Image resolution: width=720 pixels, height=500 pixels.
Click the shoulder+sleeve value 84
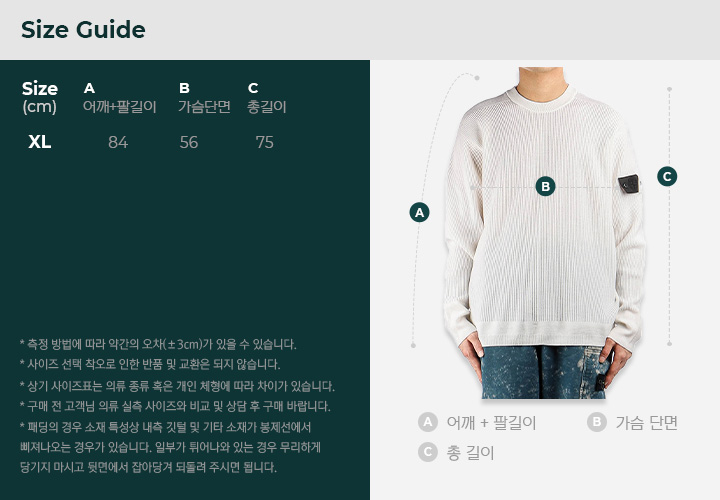(x=118, y=142)
